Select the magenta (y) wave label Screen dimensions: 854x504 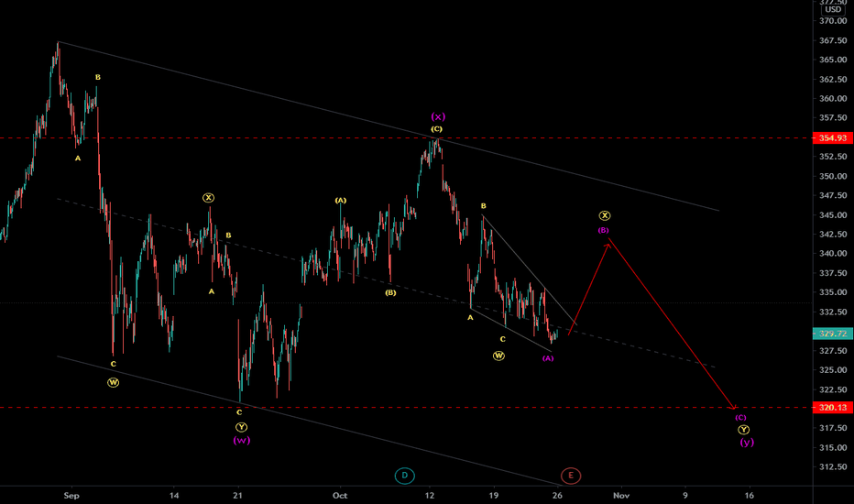point(747,443)
